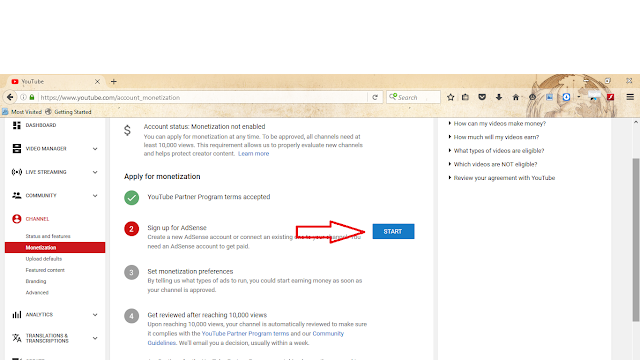Click 'Set monetization preferences' heading
Screen dimensions: 640x360
(190, 271)
